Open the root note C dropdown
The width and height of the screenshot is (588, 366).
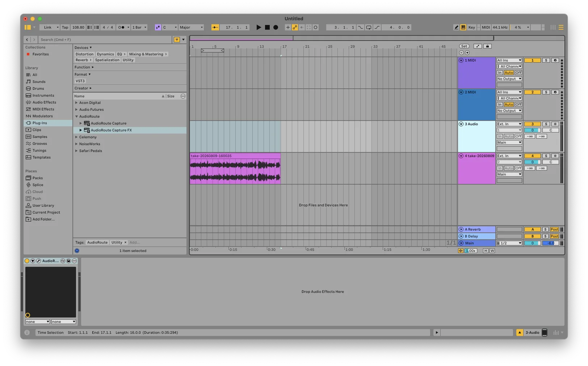pos(170,27)
